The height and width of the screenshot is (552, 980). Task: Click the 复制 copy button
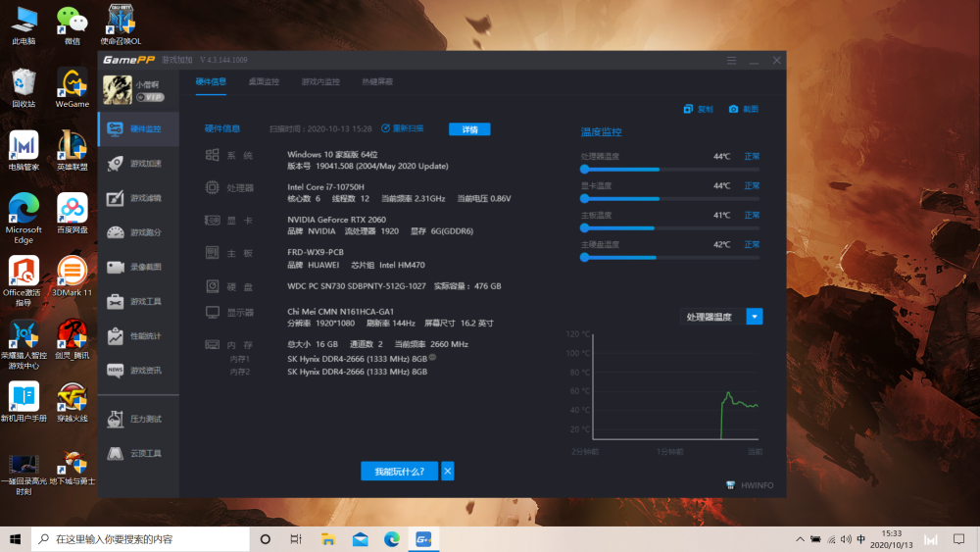(x=698, y=109)
